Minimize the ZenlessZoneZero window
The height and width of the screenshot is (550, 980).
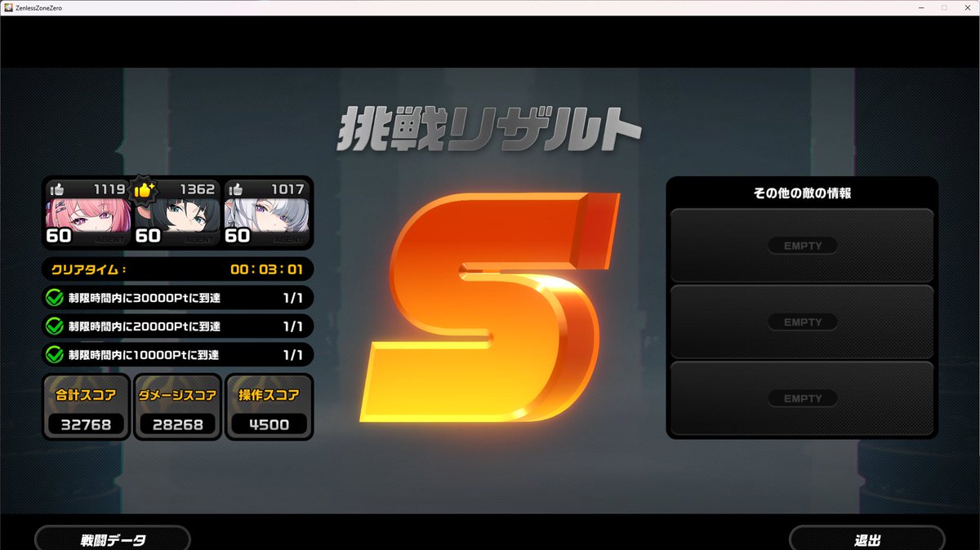click(921, 7)
